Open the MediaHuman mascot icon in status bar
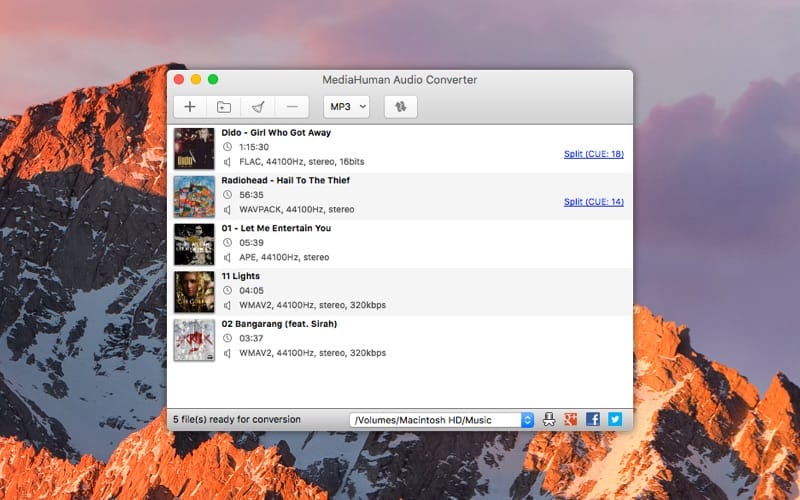The width and height of the screenshot is (800, 500). [x=549, y=419]
